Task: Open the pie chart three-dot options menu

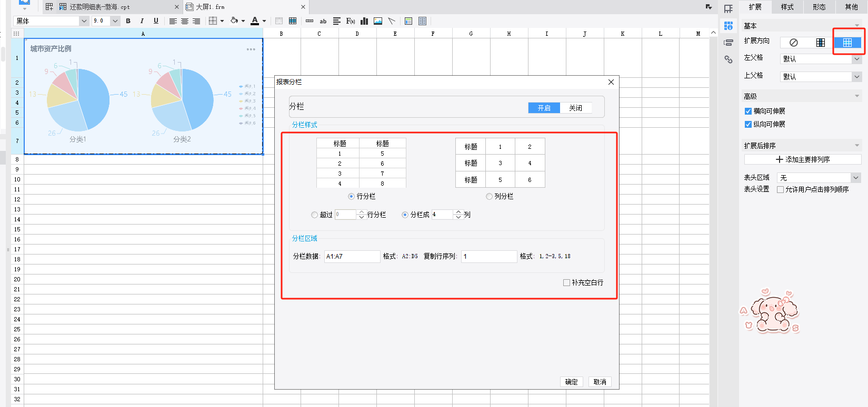Action: pos(251,49)
